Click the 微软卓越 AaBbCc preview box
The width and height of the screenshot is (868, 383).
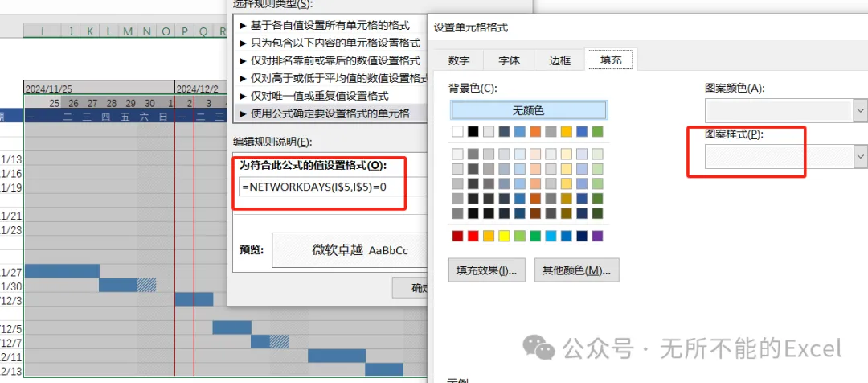pos(350,250)
